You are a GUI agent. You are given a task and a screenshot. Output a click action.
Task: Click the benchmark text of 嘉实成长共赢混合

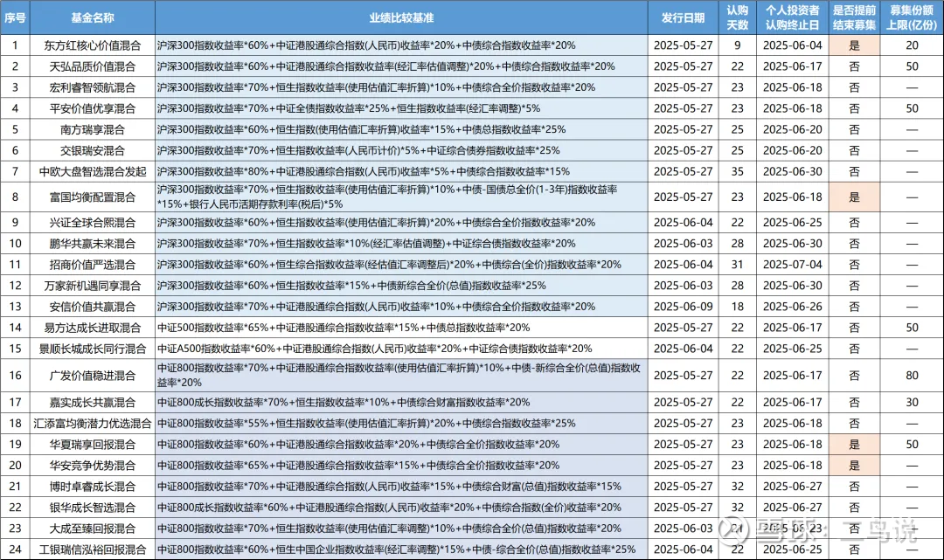[x=344, y=403]
